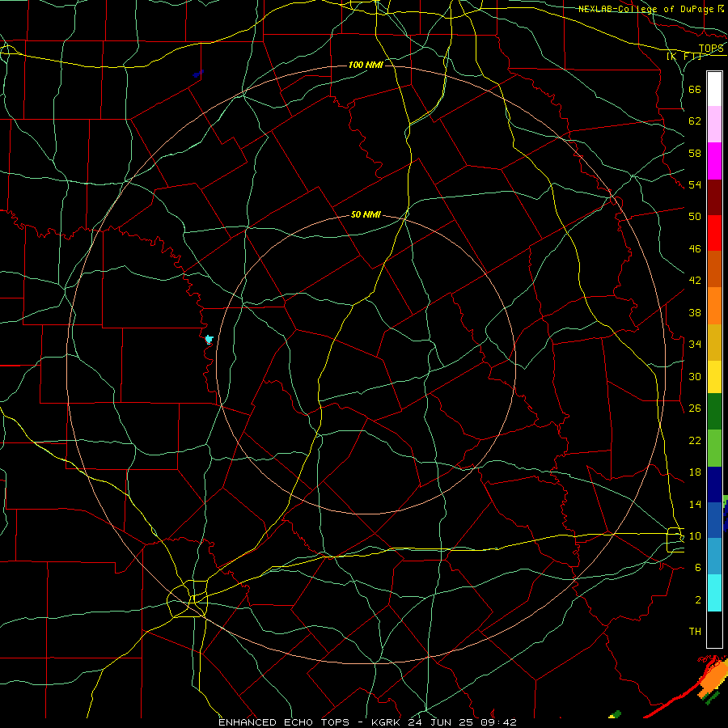This screenshot has width=728, height=728.
Task: Click the cyan legend swatch
Action: [714, 593]
